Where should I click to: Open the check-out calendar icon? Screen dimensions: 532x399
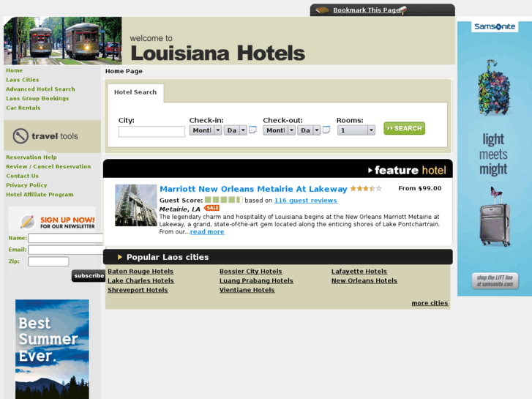click(326, 130)
